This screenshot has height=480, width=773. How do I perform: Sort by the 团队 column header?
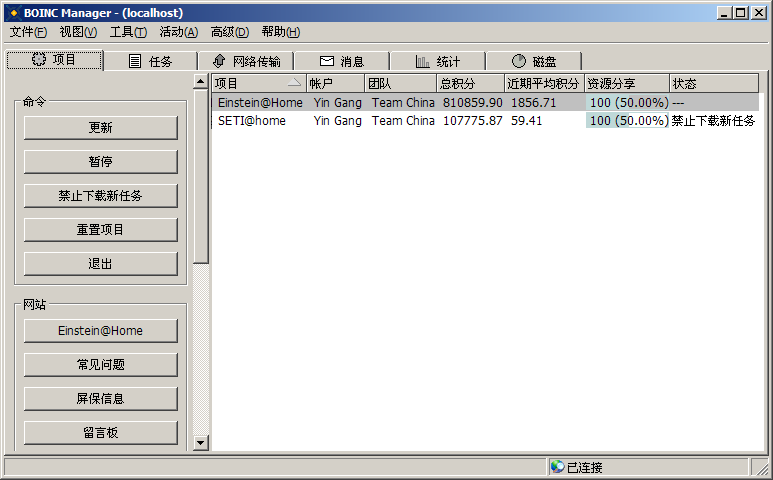[x=401, y=83]
